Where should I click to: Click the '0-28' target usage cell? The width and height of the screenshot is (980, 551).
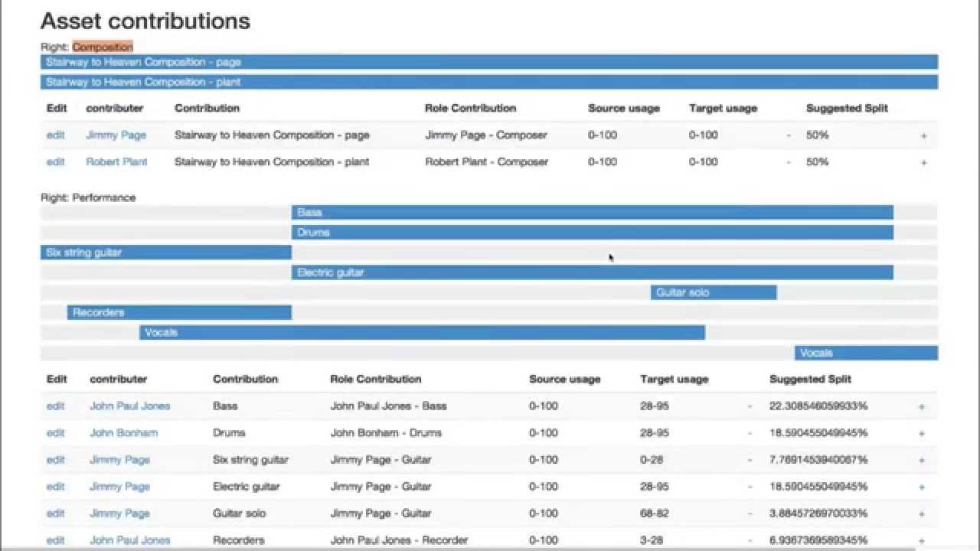(x=652, y=459)
